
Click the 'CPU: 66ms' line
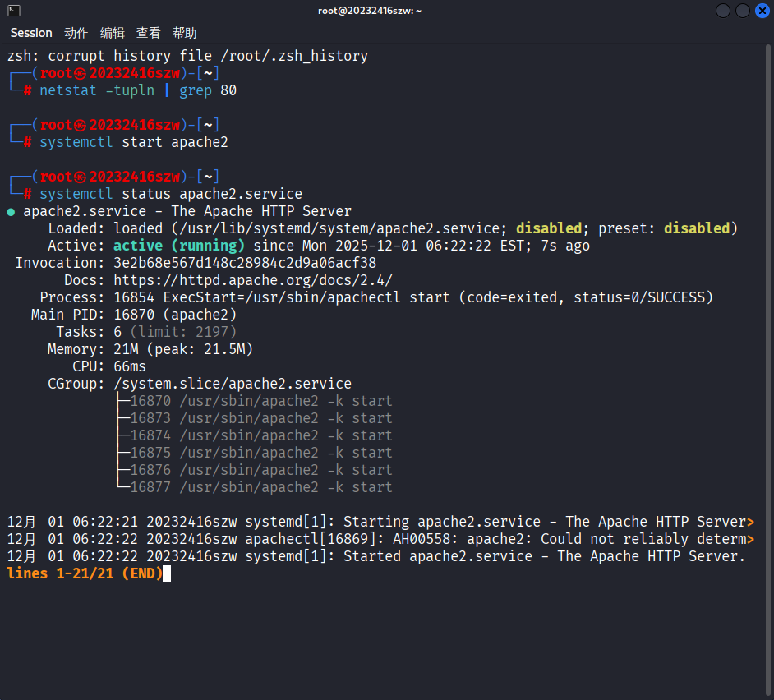109,366
